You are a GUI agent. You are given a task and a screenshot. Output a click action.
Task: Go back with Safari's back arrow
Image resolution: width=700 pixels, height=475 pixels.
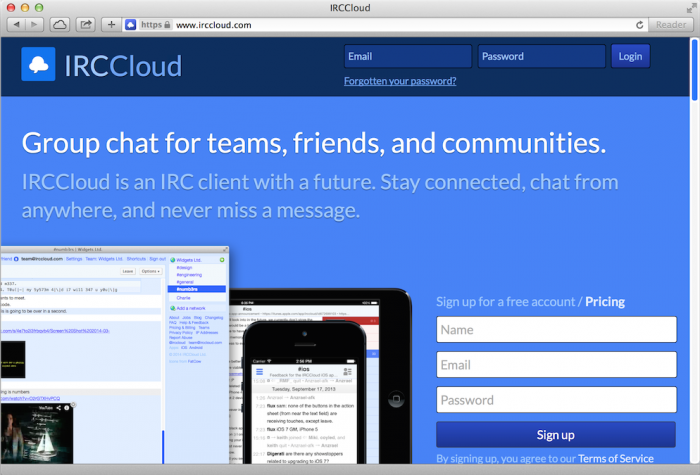point(17,25)
